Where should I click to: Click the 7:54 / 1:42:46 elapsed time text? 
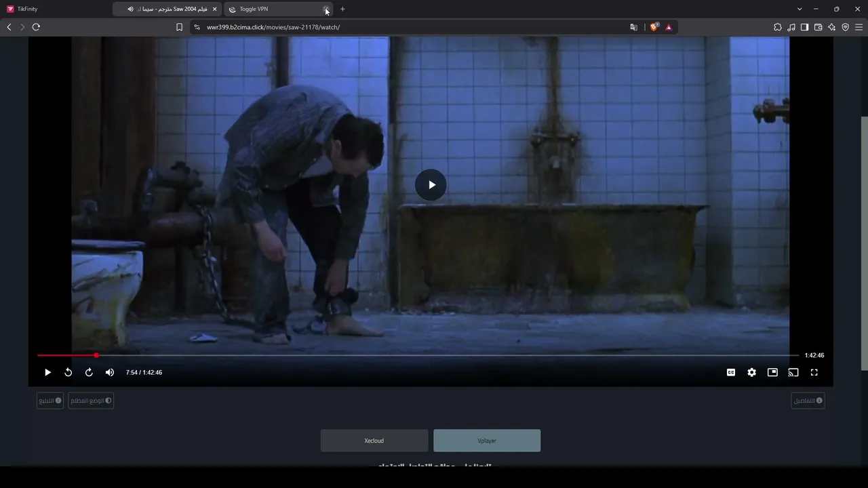pyautogui.click(x=144, y=372)
